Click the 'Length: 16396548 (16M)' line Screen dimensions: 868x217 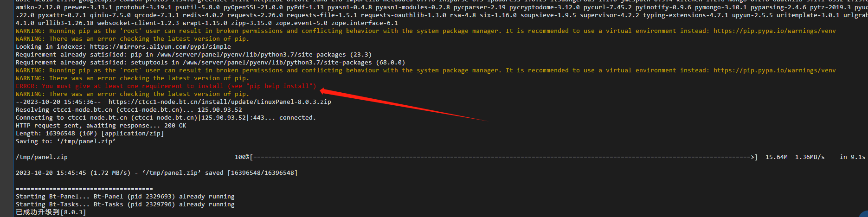(90, 134)
